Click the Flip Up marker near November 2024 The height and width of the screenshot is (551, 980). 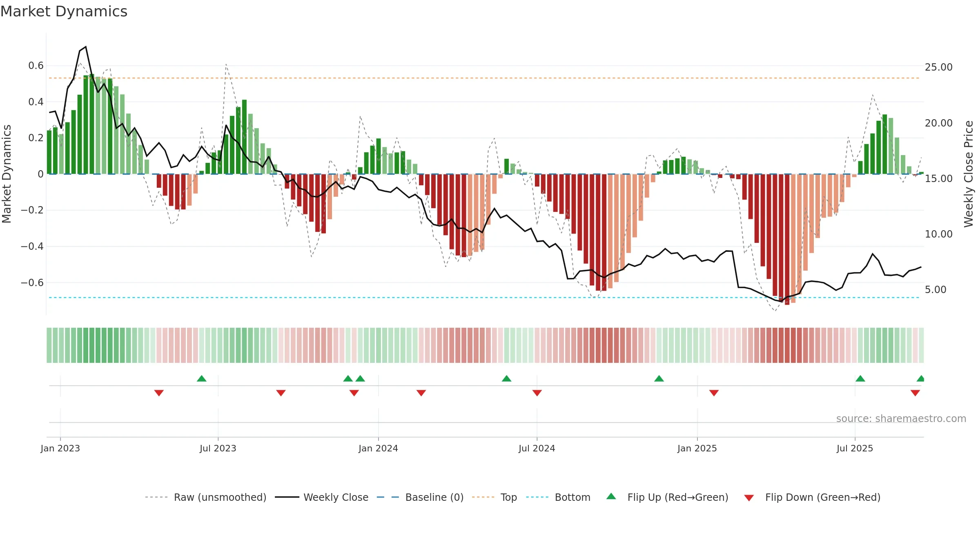click(x=659, y=378)
